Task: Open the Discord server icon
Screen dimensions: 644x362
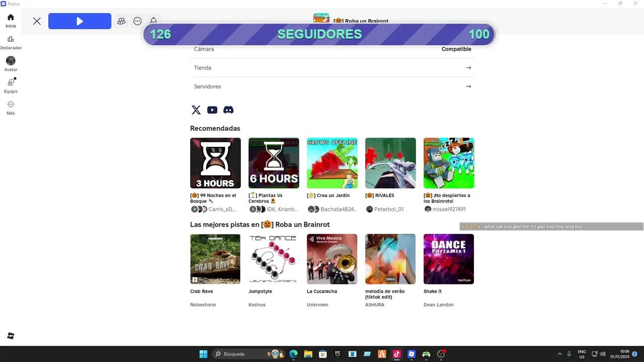Action: (x=228, y=110)
